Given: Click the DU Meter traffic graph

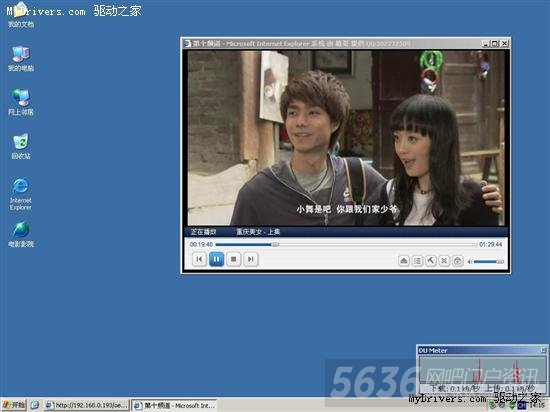Looking at the screenshot, I should pyautogui.click(x=482, y=370).
